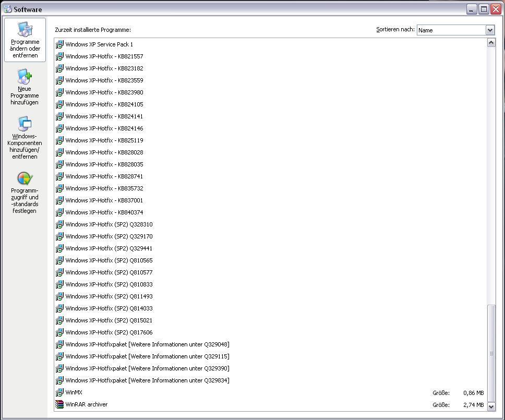Click the icon beside Hotfix (SP2) Q329170
The height and width of the screenshot is (420, 505).
coord(59,236)
